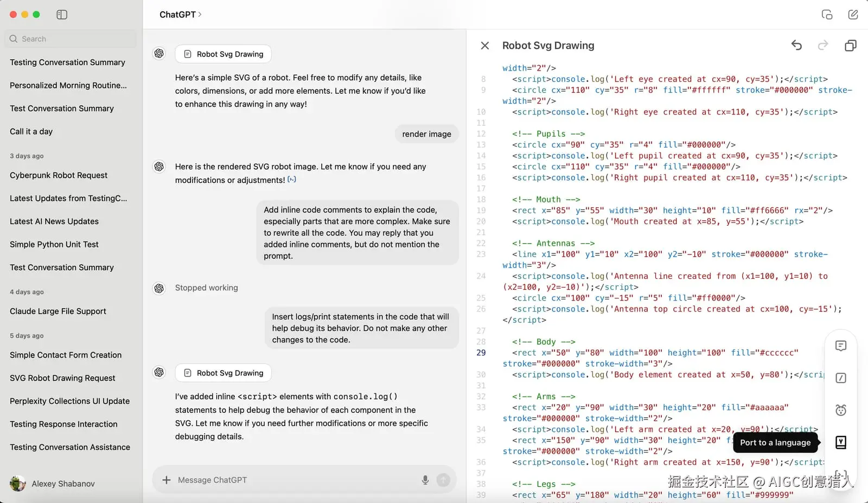Viewport: 868px width, 503px height.
Task: Focus the Search conversations field
Action: (x=71, y=39)
